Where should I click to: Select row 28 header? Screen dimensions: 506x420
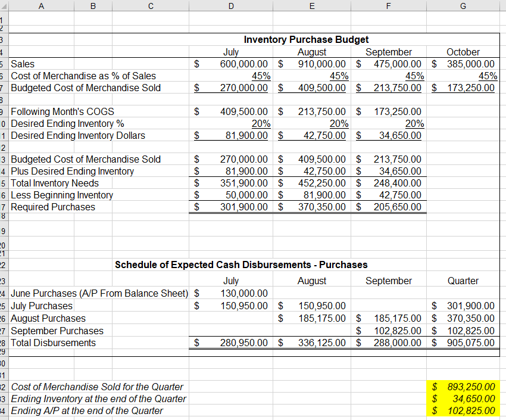pos(5,343)
